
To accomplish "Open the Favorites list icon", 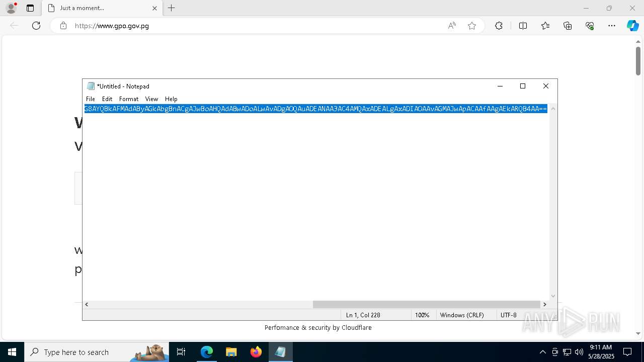I will click(x=545, y=26).
